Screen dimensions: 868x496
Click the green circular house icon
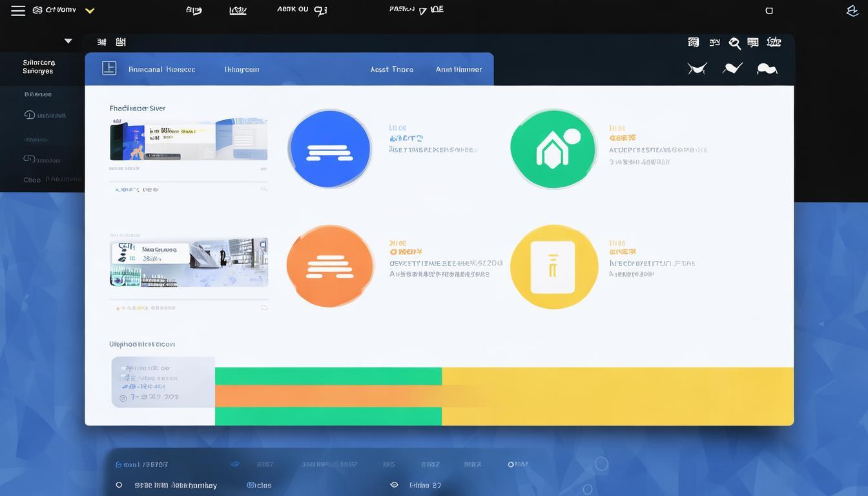point(553,149)
